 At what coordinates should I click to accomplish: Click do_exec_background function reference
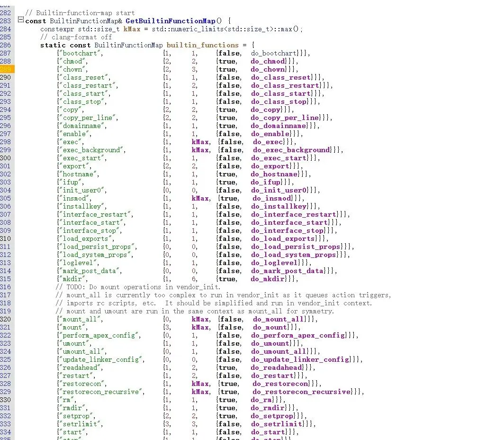291,150
